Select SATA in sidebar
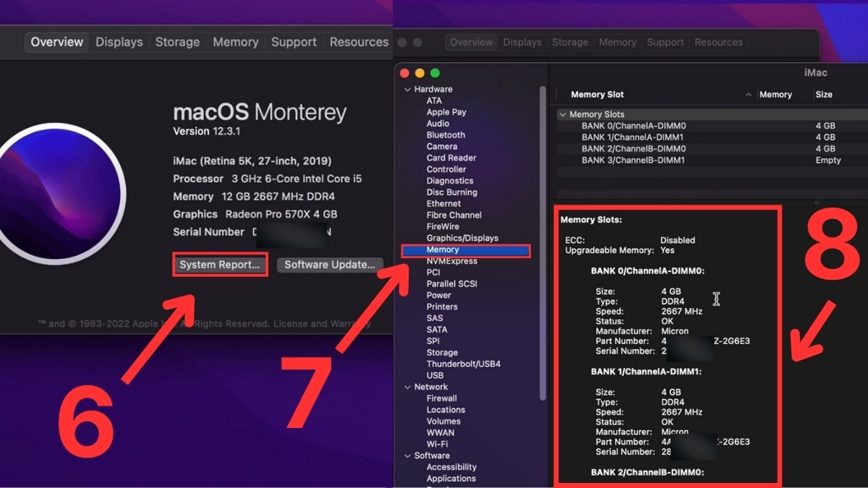 437,330
